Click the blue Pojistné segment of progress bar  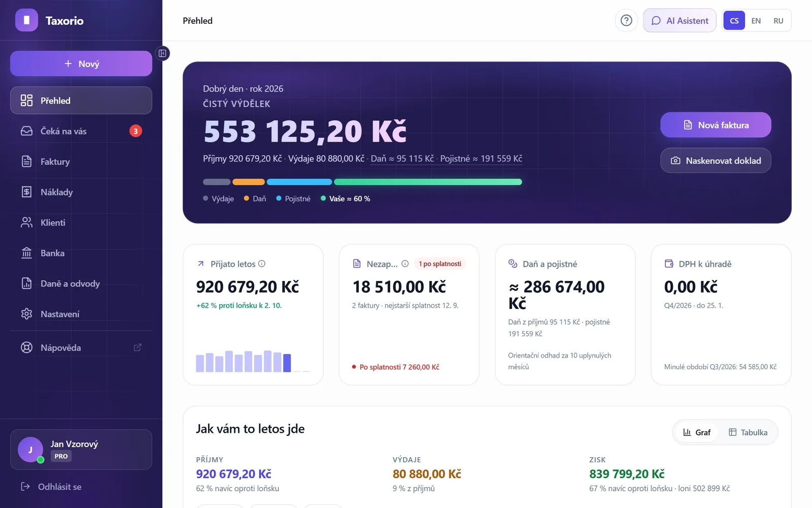299,182
